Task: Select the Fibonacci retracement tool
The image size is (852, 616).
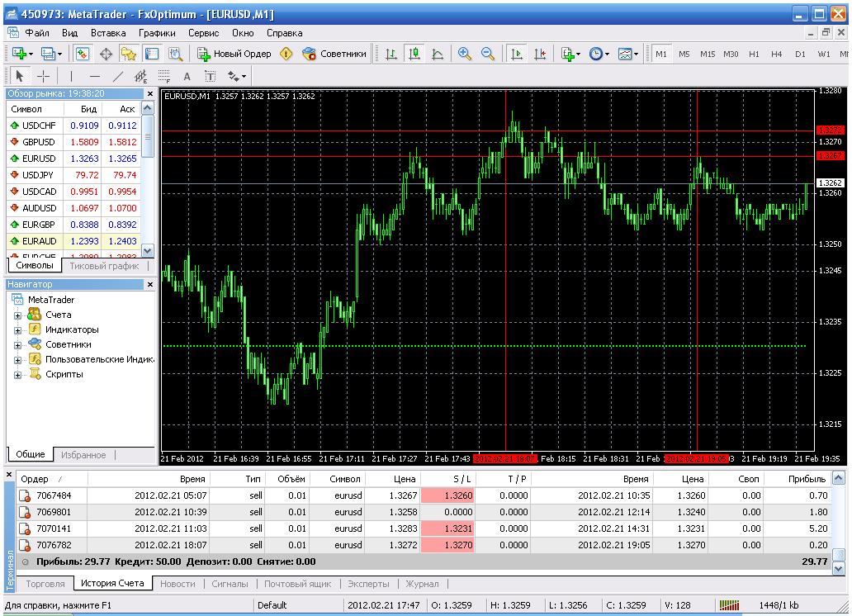Action: point(164,76)
